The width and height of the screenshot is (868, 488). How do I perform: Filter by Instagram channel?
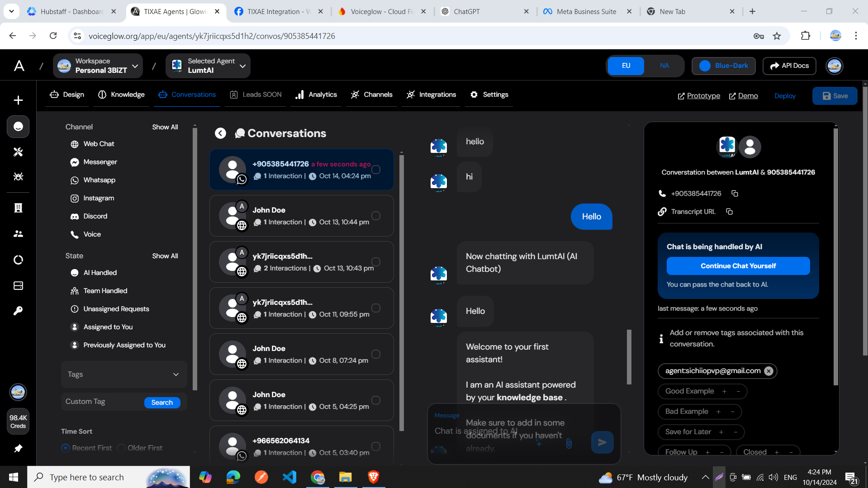(92, 198)
